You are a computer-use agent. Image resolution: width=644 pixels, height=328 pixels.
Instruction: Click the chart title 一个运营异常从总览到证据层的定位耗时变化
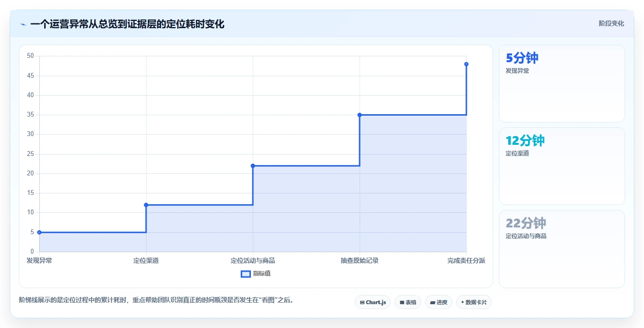[x=127, y=24]
